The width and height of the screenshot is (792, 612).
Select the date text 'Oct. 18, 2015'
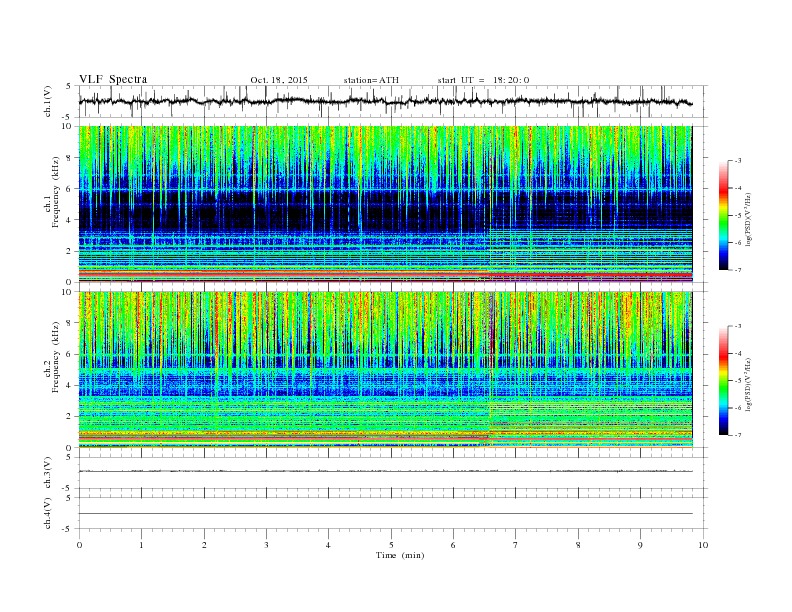pos(279,80)
